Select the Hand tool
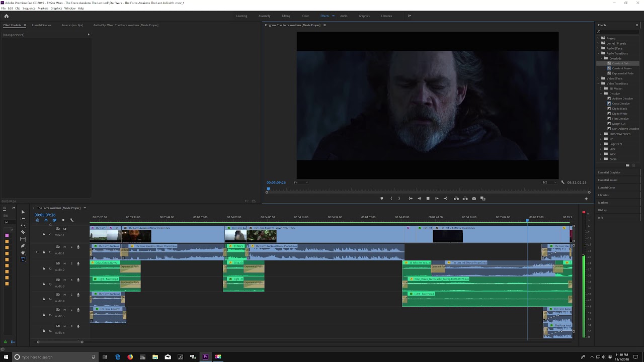The height and width of the screenshot is (362, 644). point(23,252)
